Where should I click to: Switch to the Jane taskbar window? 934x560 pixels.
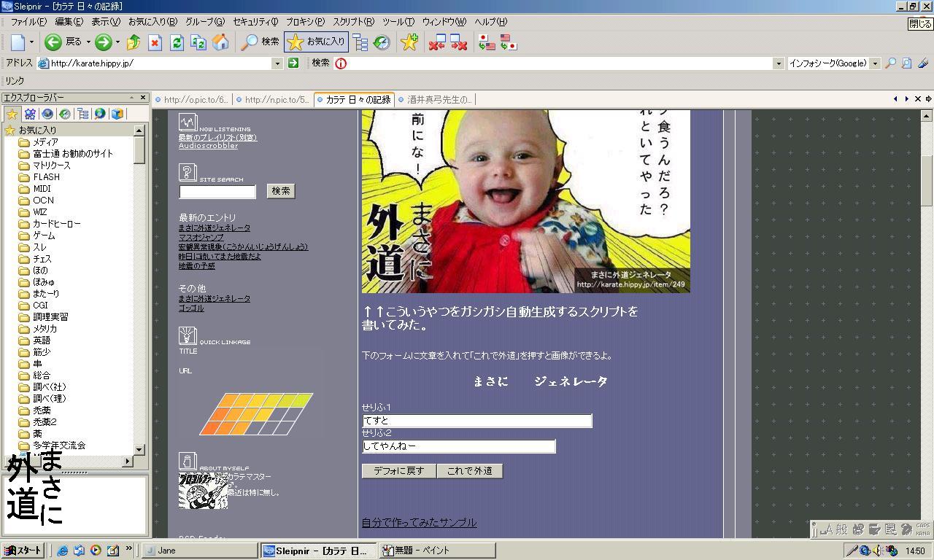(x=200, y=551)
